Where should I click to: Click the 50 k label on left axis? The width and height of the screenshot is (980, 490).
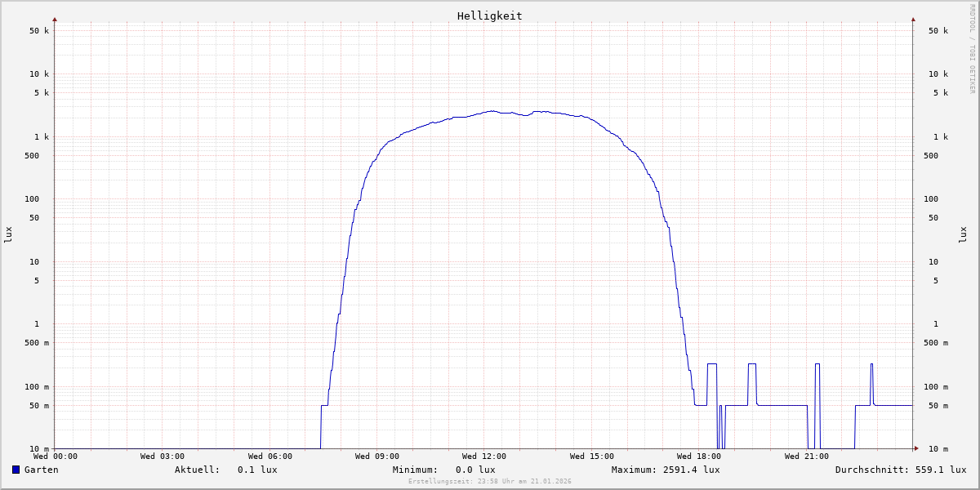click(x=39, y=31)
